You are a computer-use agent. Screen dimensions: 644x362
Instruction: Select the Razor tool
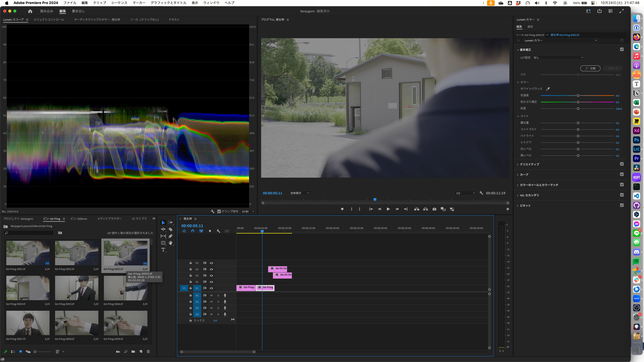pos(171,229)
